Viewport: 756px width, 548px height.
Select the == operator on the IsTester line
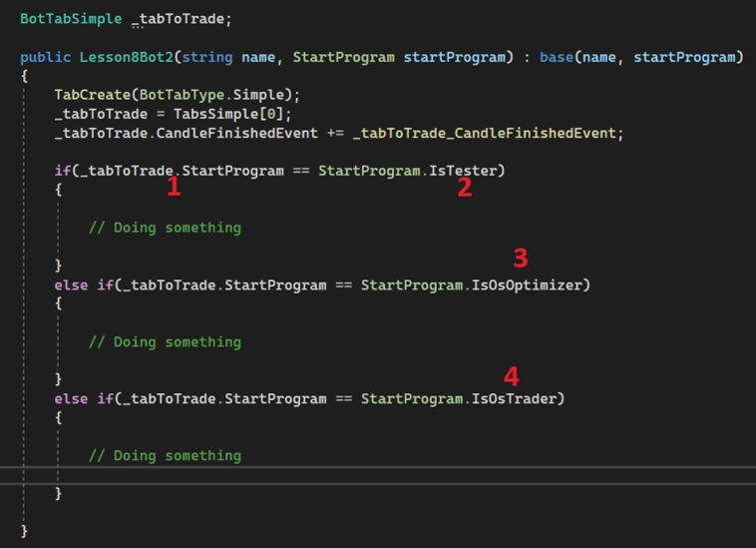[x=301, y=171]
